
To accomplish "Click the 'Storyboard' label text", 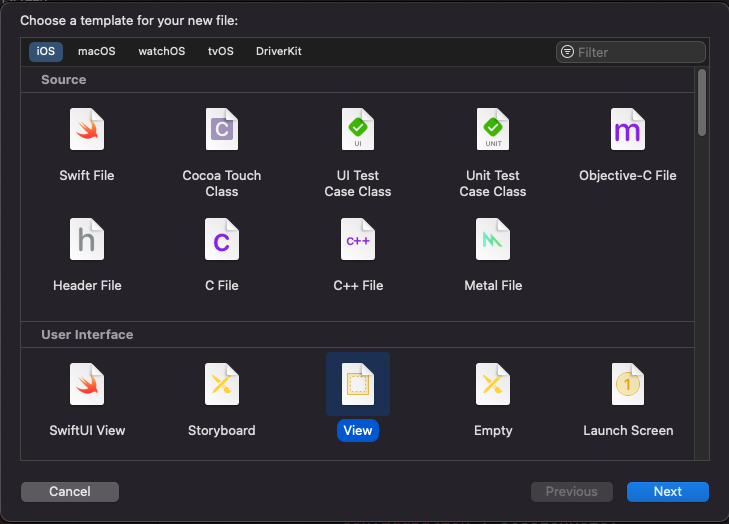I will 222,431.
